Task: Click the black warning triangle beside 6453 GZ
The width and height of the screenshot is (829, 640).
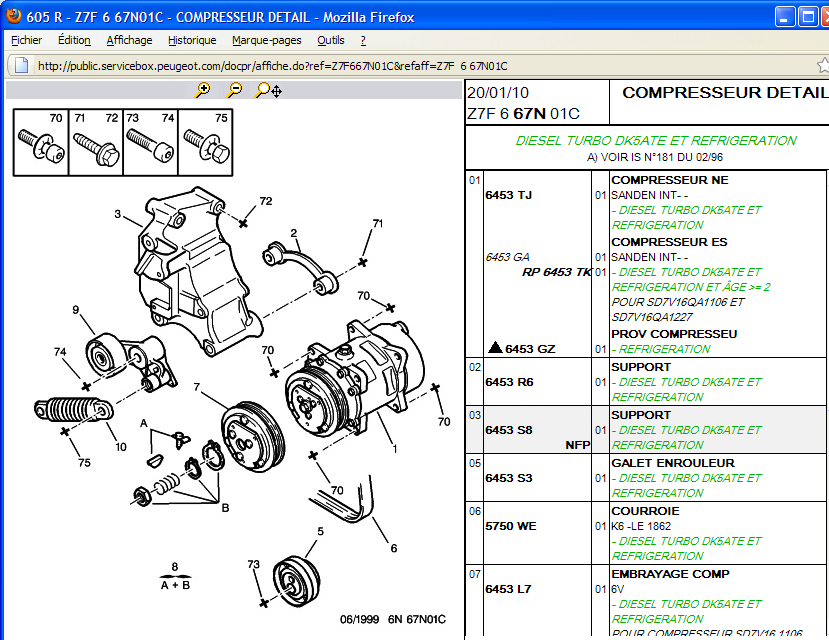Action: click(494, 348)
